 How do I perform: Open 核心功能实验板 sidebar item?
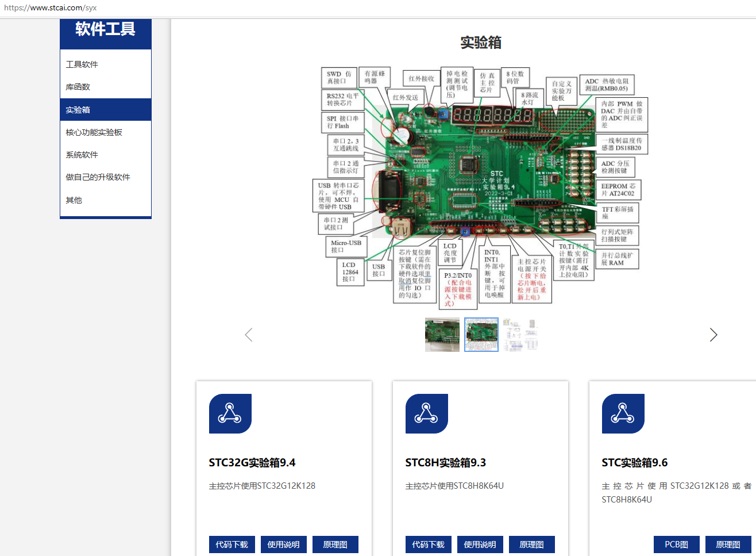click(x=106, y=132)
